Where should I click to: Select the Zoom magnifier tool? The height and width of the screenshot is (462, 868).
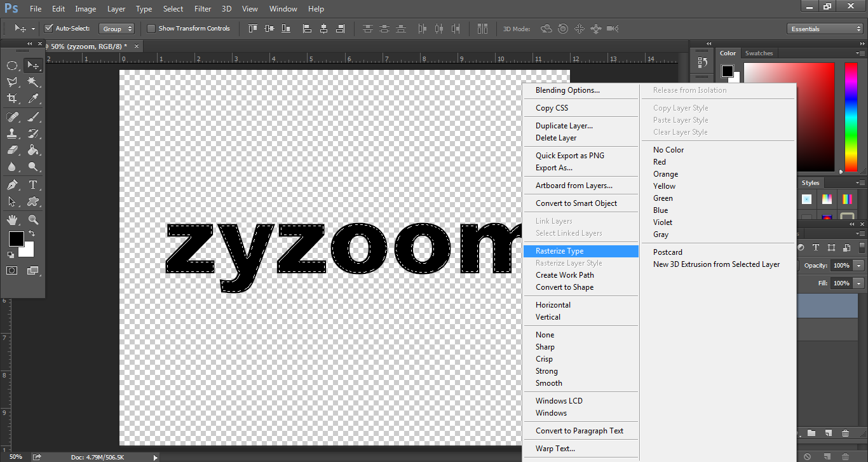click(x=33, y=220)
